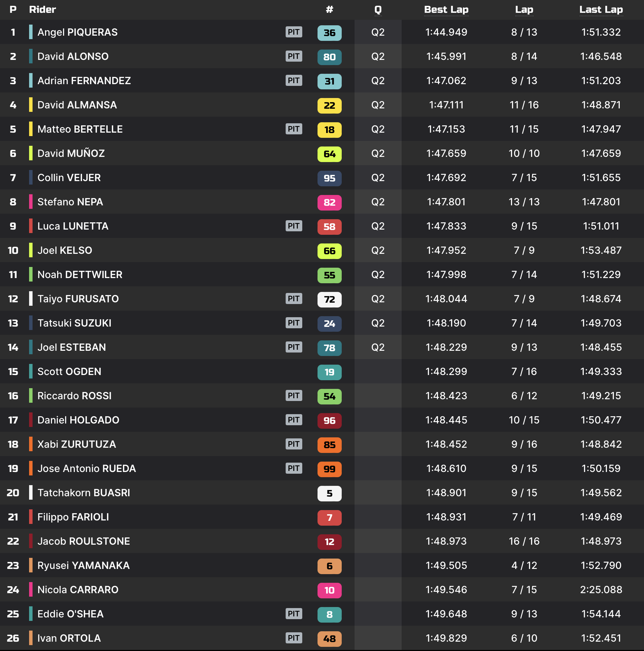644x651 pixels.
Task: Click the Q2 status for David Almansa
Action: pyautogui.click(x=378, y=105)
